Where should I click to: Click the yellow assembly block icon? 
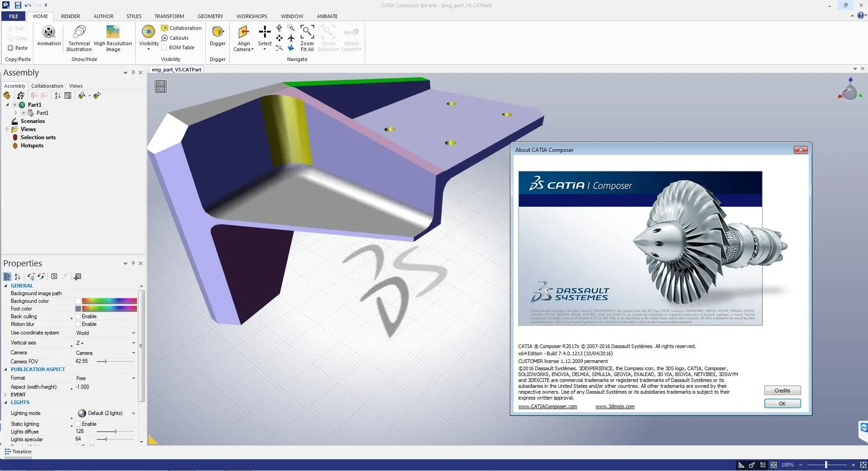[7, 95]
